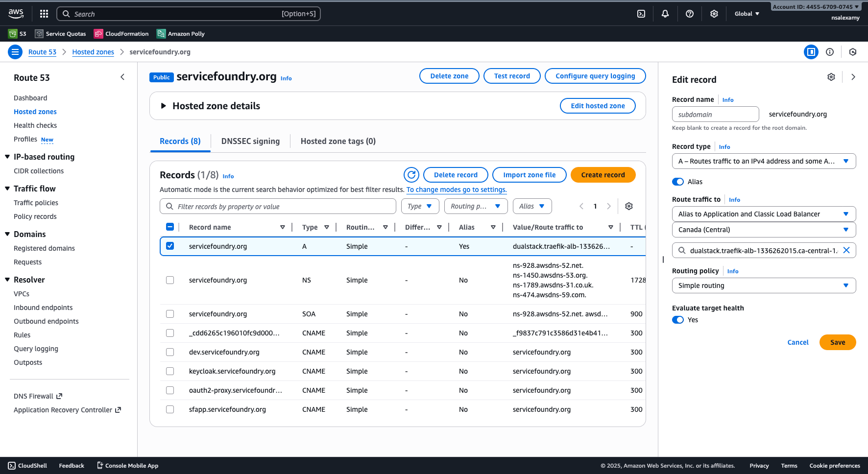This screenshot has width=868, height=474.
Task: Navigate to Hosted zones via breadcrumb
Action: (93, 52)
